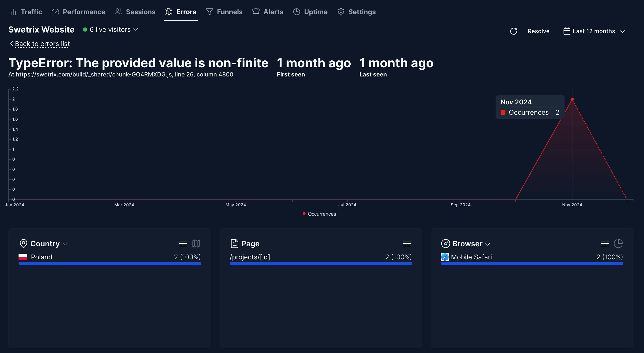This screenshot has height=353, width=644.
Task: View the Alerts tab
Action: coord(268,12)
